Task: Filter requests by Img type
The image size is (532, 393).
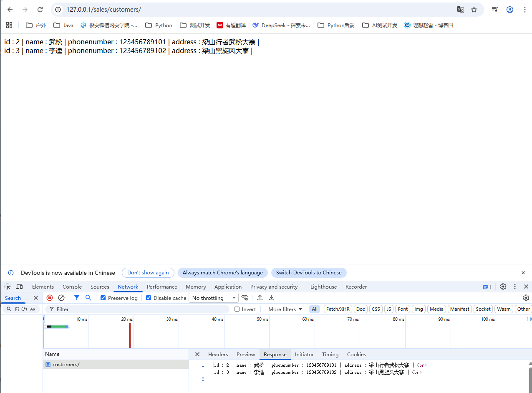Action: pos(419,309)
